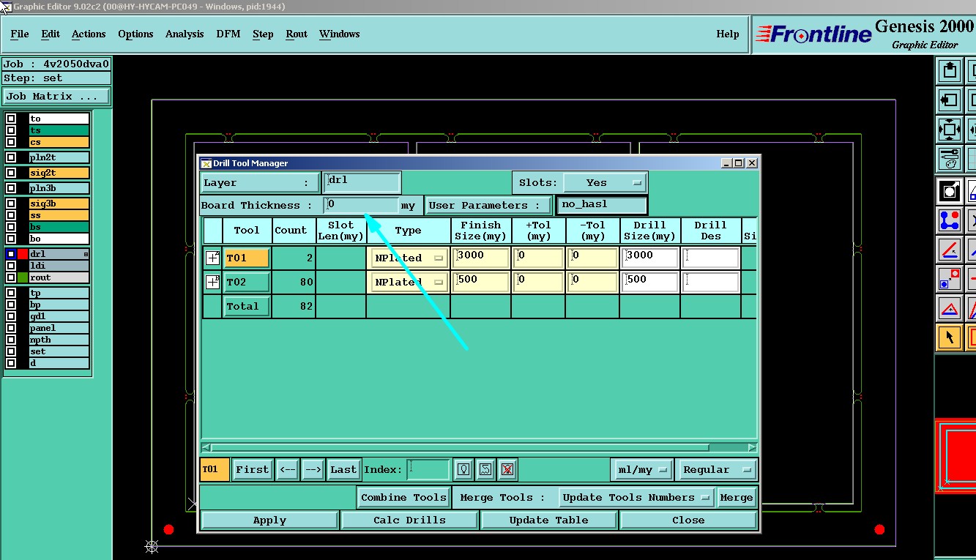Open the Type dropdown for T01 row
This screenshot has width=976, height=560.
tap(409, 258)
